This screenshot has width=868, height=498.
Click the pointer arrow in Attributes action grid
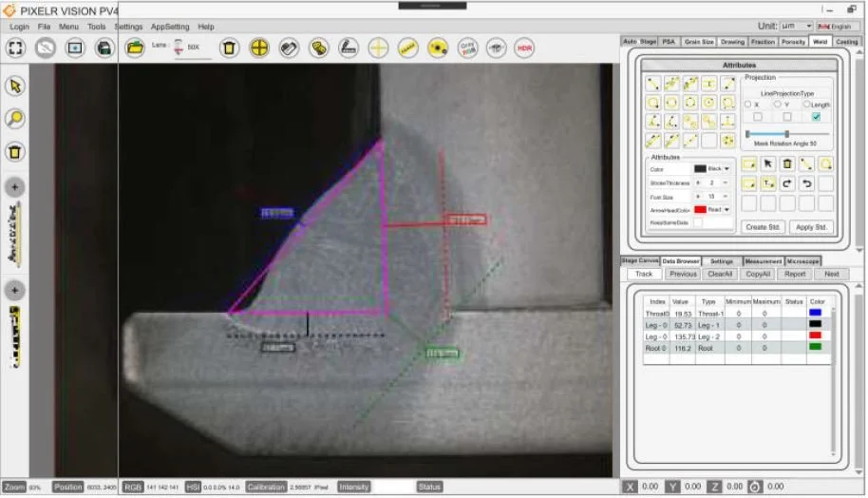pyautogui.click(x=767, y=164)
